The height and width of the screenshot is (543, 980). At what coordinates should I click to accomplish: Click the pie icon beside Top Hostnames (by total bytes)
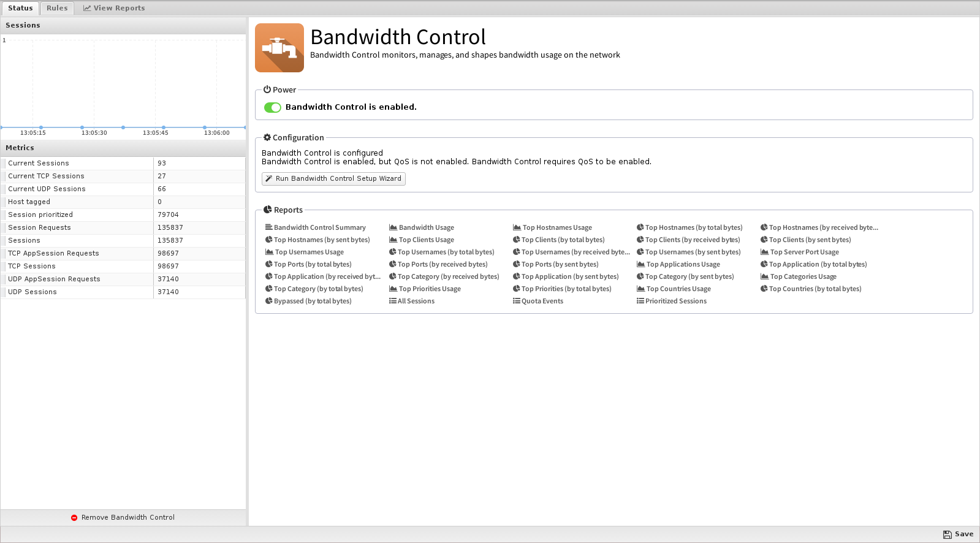[640, 227]
